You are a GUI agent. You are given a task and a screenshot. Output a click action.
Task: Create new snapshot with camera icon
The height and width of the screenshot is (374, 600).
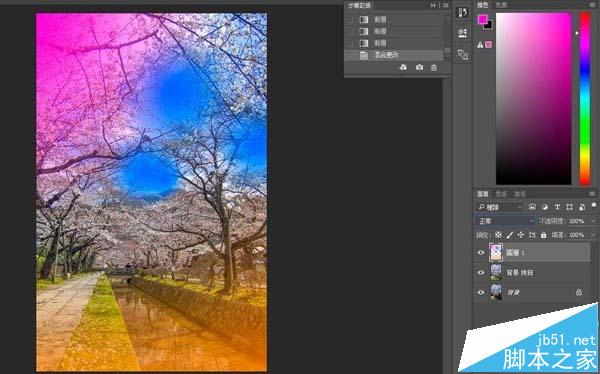pyautogui.click(x=419, y=67)
